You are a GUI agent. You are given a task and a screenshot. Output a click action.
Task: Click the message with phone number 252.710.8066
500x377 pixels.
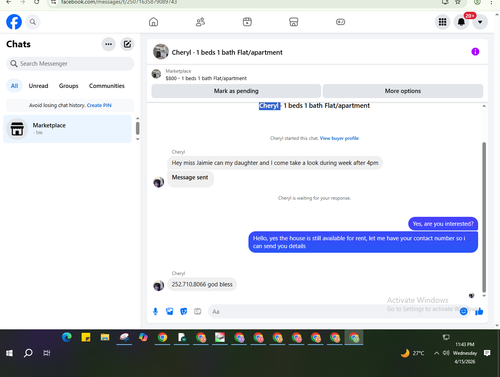(202, 284)
